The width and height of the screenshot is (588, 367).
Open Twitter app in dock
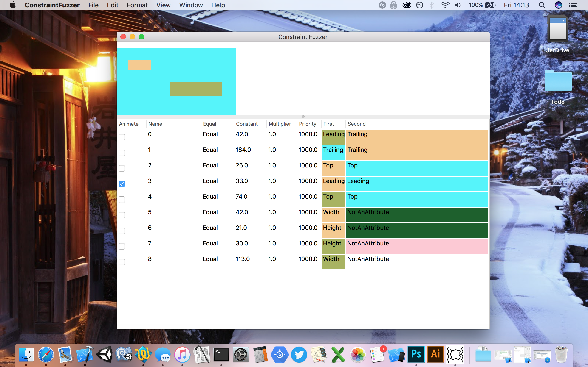point(299,354)
